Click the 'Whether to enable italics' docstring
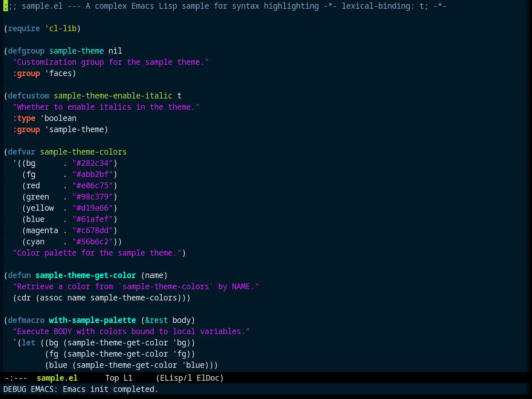Screen dimensions: 532x399 (106, 107)
